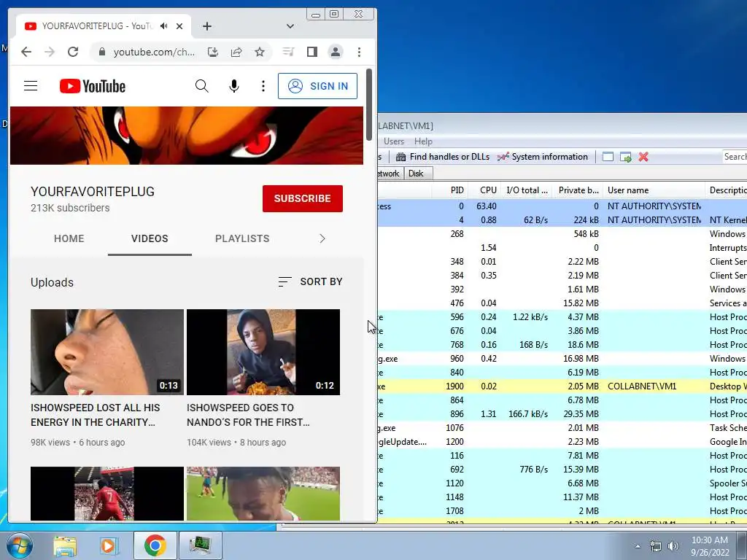Click find window and thread icon
The image size is (747, 560).
(625, 157)
